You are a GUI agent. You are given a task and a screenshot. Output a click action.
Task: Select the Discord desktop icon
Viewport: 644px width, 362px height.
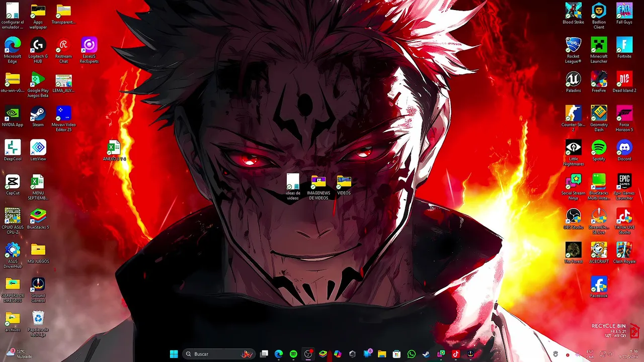(624, 150)
